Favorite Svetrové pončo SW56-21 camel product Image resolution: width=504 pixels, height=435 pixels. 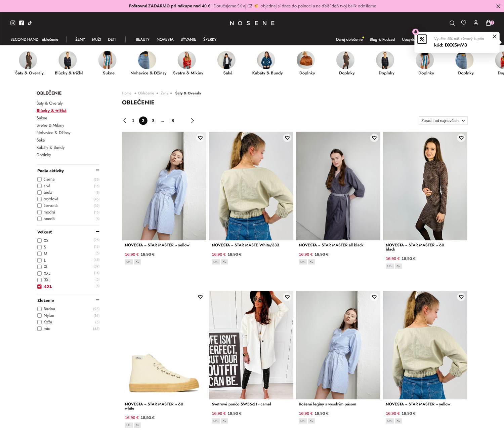click(x=287, y=297)
